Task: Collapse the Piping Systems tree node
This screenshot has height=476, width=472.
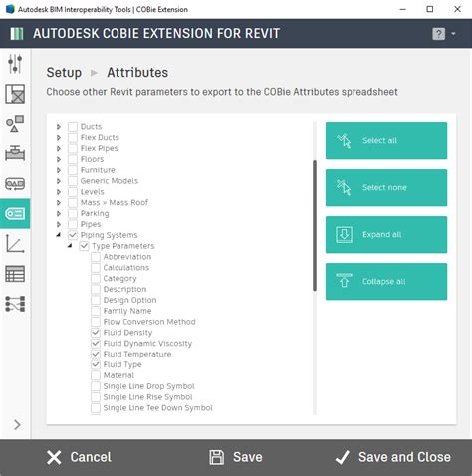Action: [x=59, y=235]
